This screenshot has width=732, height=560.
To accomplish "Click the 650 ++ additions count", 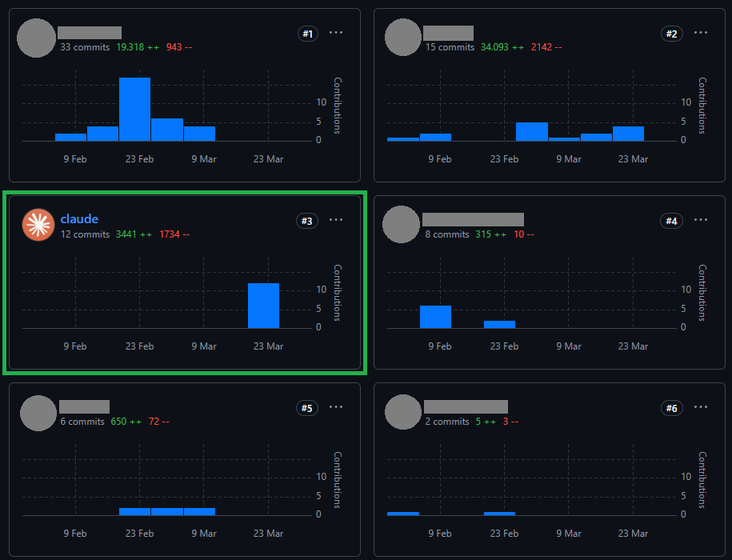I will point(126,422).
